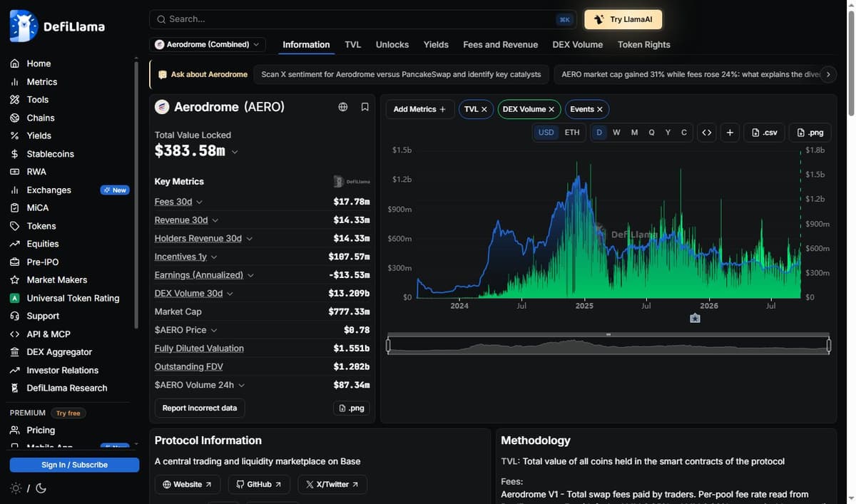Click Sign In / Subscribe button

pos(74,465)
